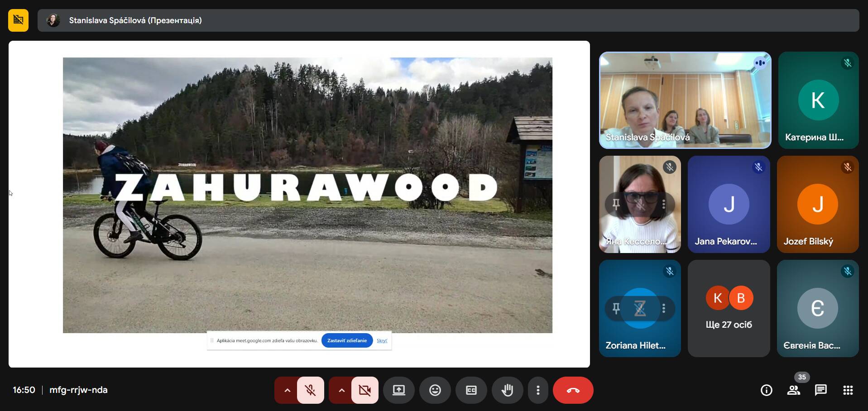
Task: Click muted mic icon at top of Яна Кессело tile
Action: pyautogui.click(x=670, y=167)
